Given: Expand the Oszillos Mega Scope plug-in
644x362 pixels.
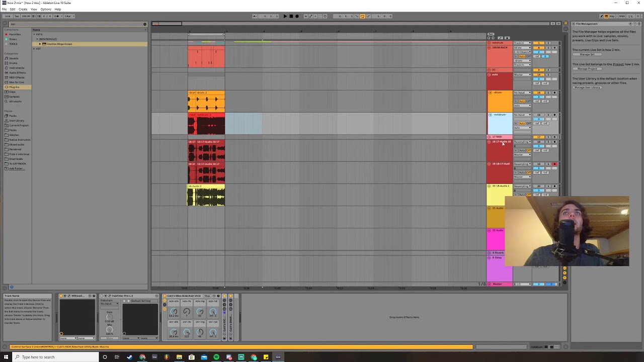Looking at the screenshot, I should pyautogui.click(x=40, y=44).
